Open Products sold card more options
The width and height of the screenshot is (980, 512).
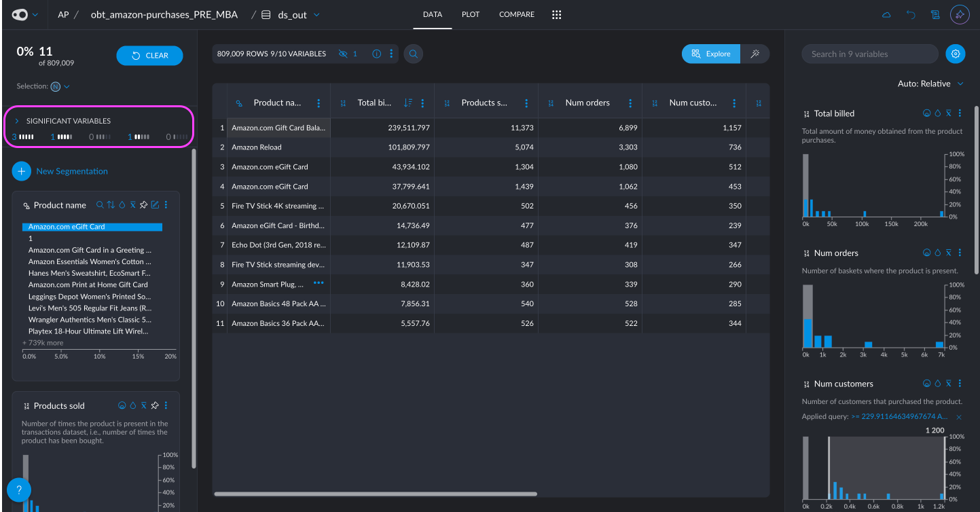pos(166,405)
